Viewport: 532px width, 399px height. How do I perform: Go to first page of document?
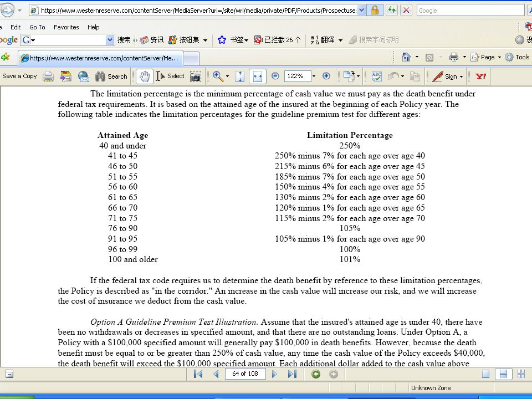click(x=198, y=374)
